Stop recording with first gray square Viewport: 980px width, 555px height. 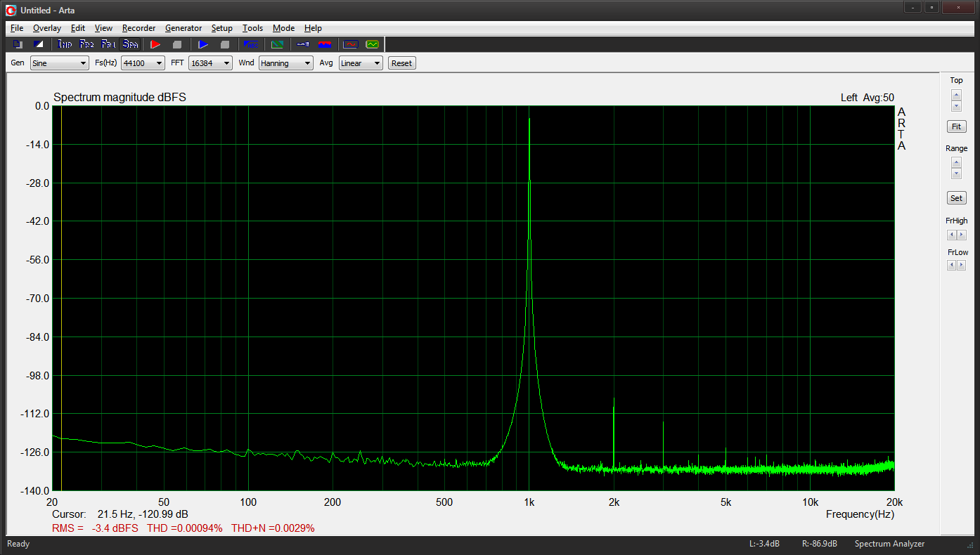tap(177, 44)
